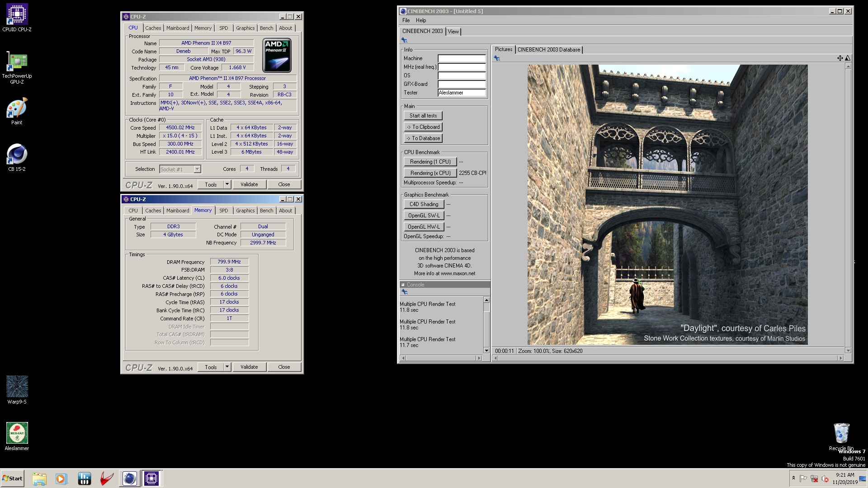
Task: Select the CINEBENCH 2003 tab
Action: pyautogui.click(x=422, y=31)
